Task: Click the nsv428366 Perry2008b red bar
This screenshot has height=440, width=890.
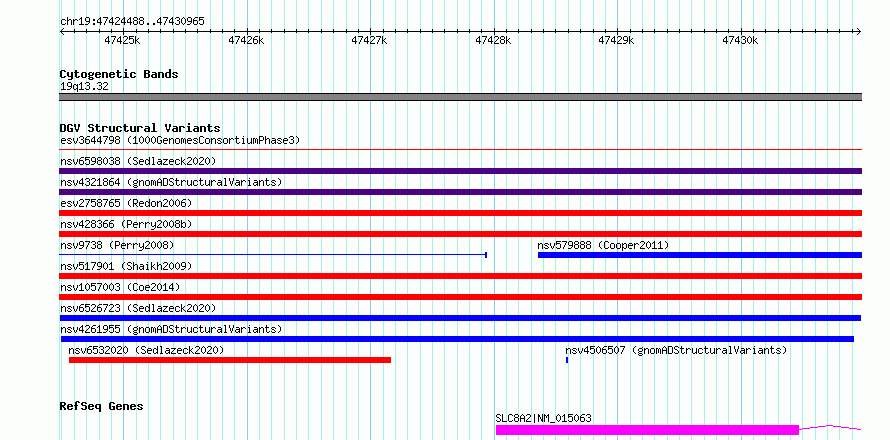Action: (x=460, y=234)
